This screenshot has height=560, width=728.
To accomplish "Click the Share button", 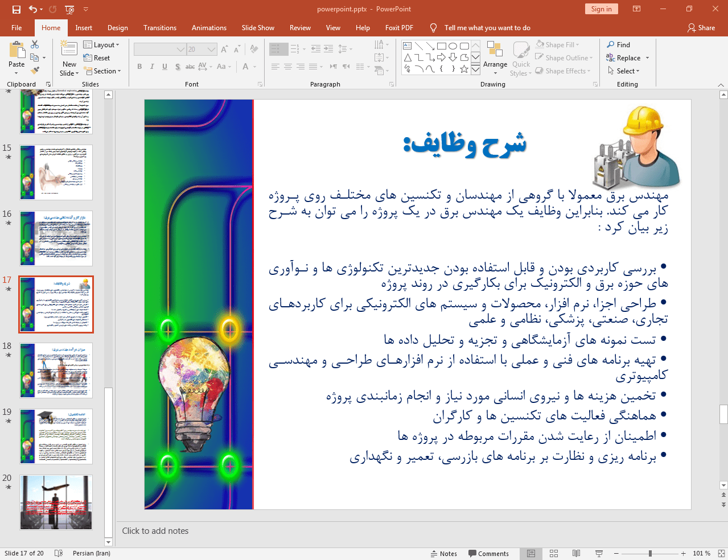I will click(x=701, y=28).
